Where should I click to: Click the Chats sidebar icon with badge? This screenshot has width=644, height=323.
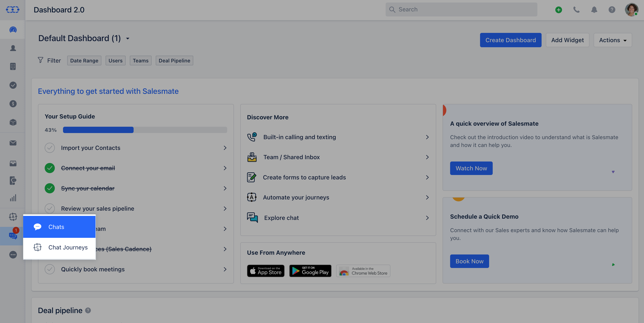(x=13, y=236)
